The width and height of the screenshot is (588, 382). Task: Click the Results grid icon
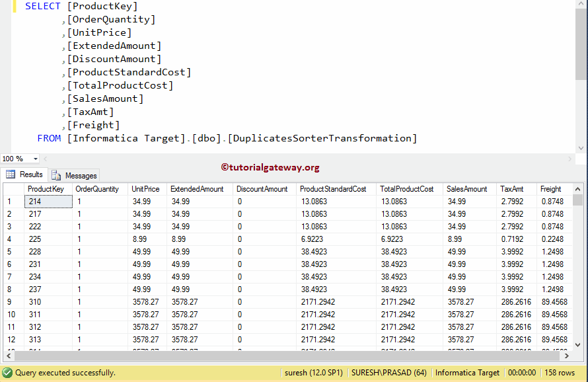click(x=11, y=174)
